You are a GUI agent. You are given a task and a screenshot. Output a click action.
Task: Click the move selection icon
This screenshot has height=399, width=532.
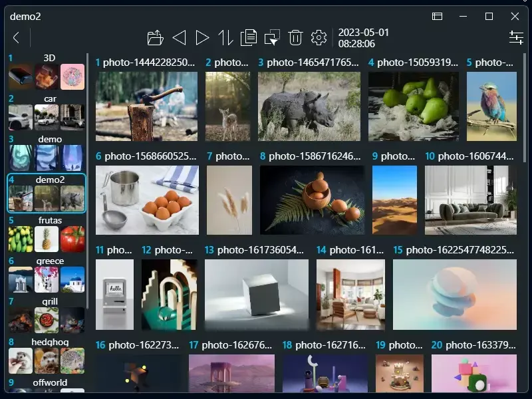[x=272, y=38]
